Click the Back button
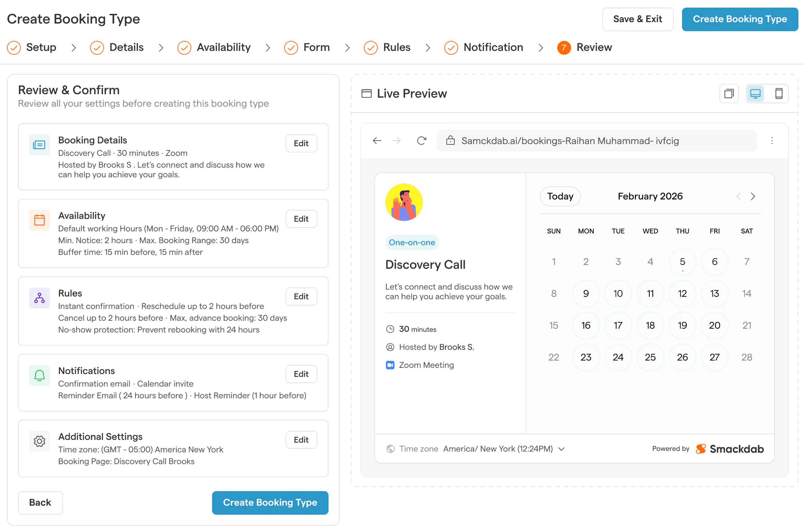This screenshot has width=804, height=532. coord(40,503)
